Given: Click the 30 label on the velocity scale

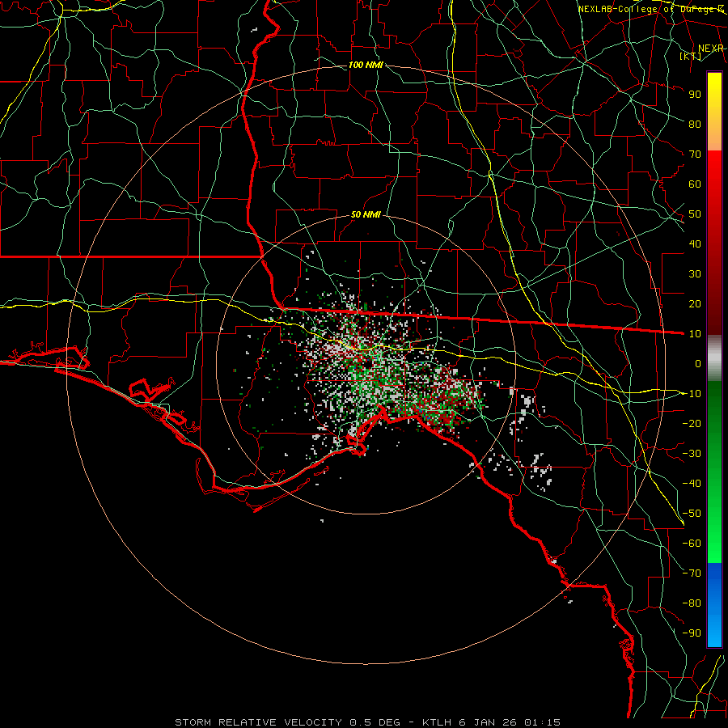Looking at the screenshot, I should coord(695,274).
